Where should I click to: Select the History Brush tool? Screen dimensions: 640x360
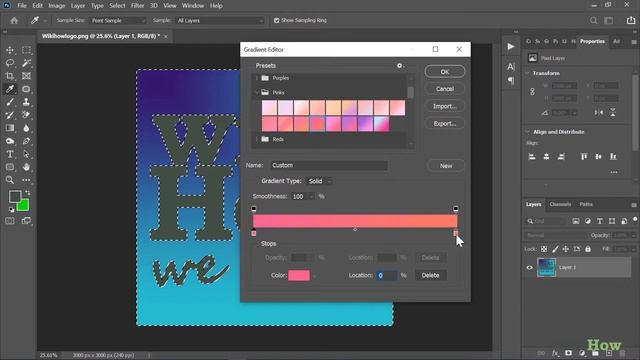[x=10, y=116]
